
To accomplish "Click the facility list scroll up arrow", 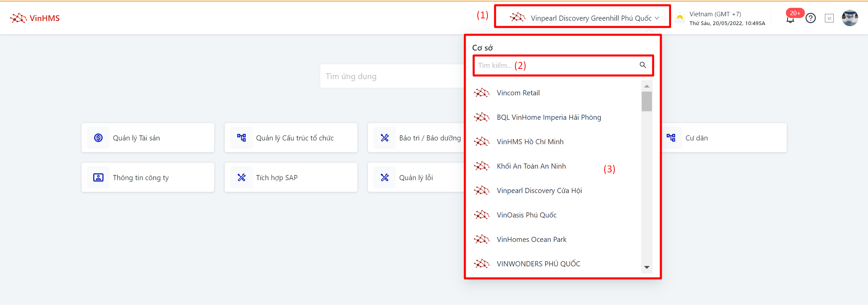I will tap(647, 86).
